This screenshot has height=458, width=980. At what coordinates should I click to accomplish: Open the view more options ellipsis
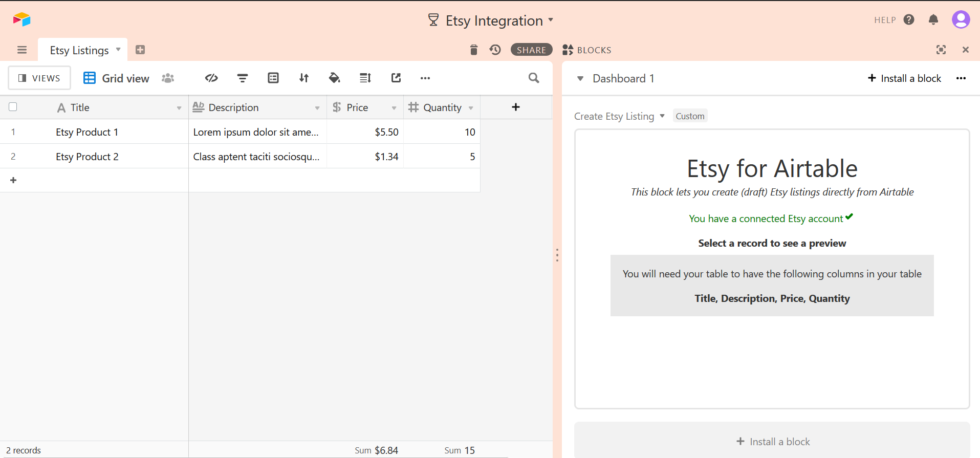click(x=425, y=78)
